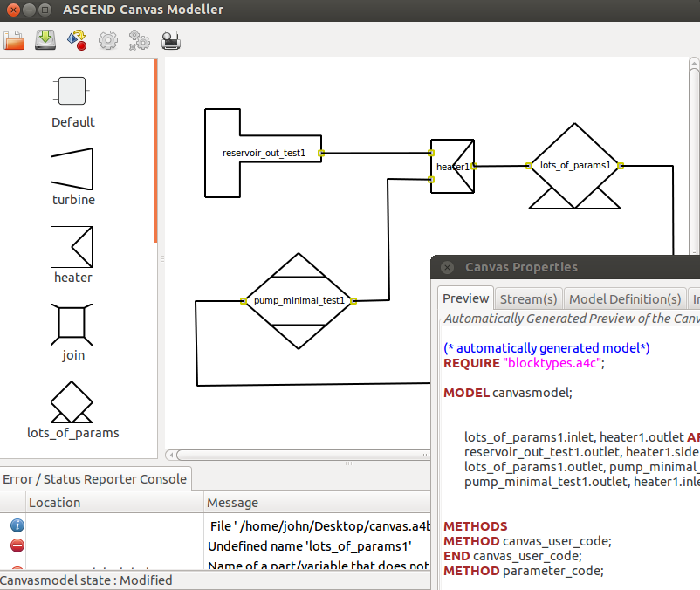The image size is (700, 590).
Task: Click the print preview toolbar icon
Action: pos(171,39)
